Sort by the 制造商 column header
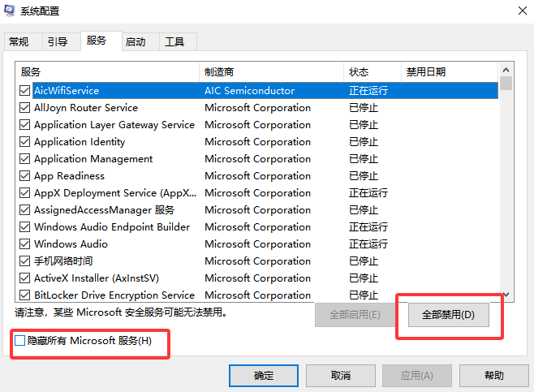The image size is (534, 392). 271,72
